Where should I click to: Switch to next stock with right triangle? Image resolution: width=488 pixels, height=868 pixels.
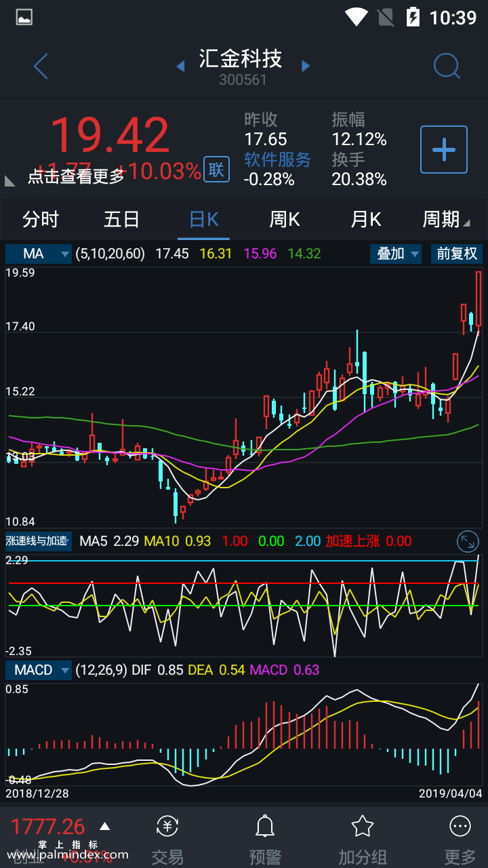[x=306, y=66]
